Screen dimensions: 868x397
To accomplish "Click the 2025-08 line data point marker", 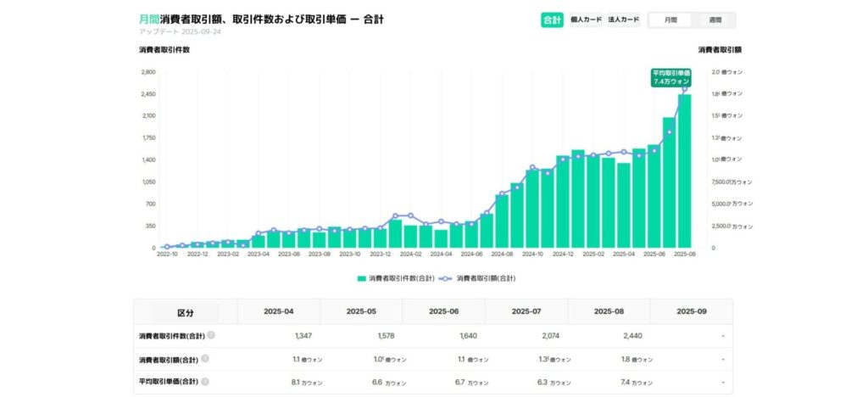I will tap(684, 89).
